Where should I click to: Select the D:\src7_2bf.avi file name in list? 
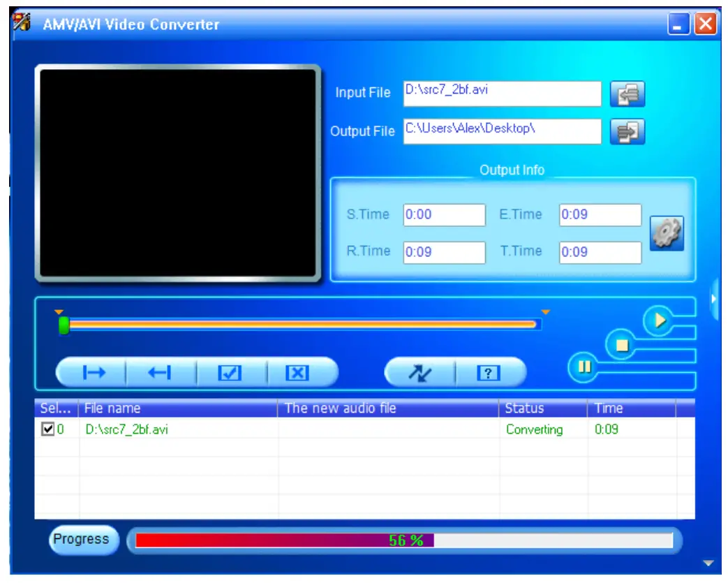point(127,429)
